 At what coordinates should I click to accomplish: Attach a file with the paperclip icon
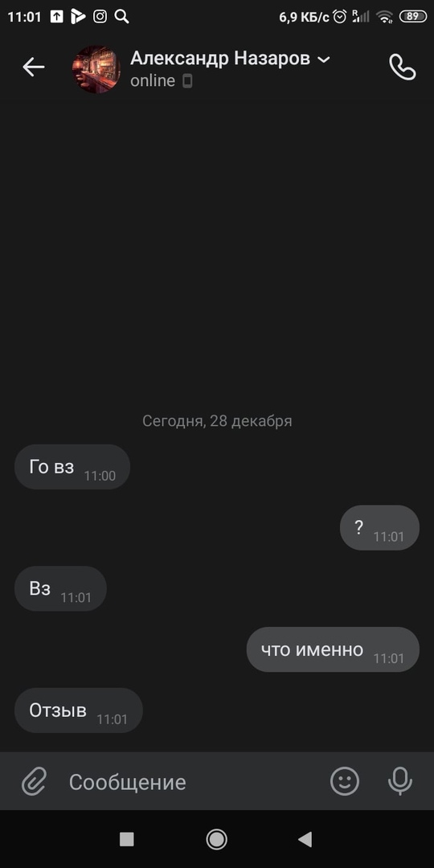coord(34,782)
